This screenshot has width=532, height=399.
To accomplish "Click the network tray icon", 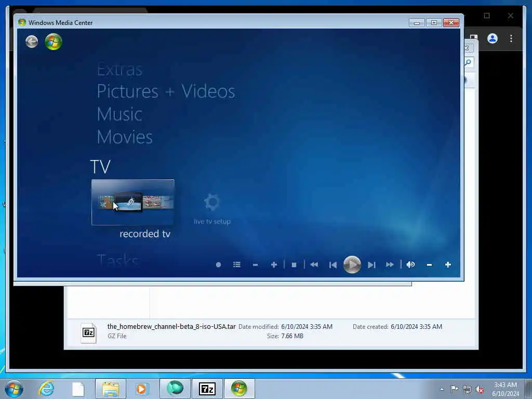I will tap(467, 389).
